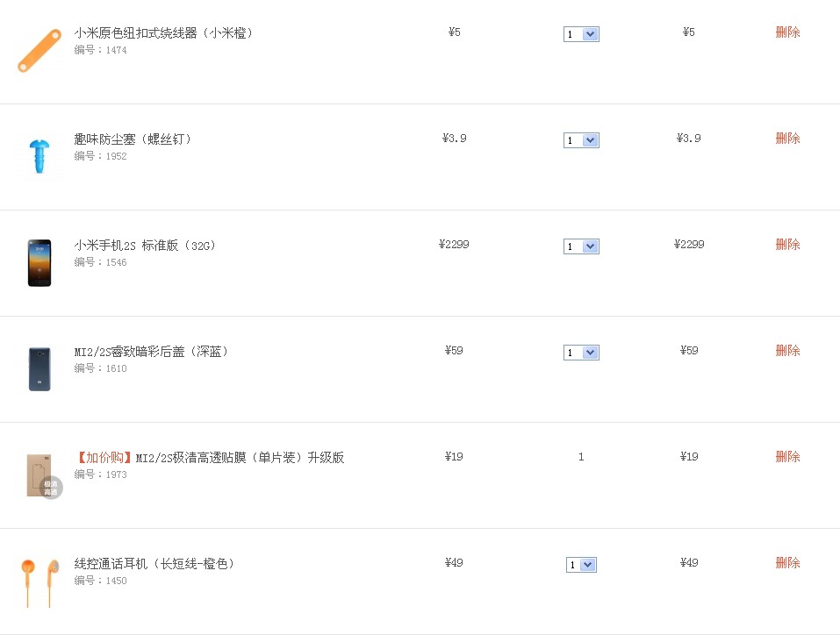The image size is (840, 635).
Task: Open the Xiaomi 2S phone product thumbnail
Action: tap(39, 262)
